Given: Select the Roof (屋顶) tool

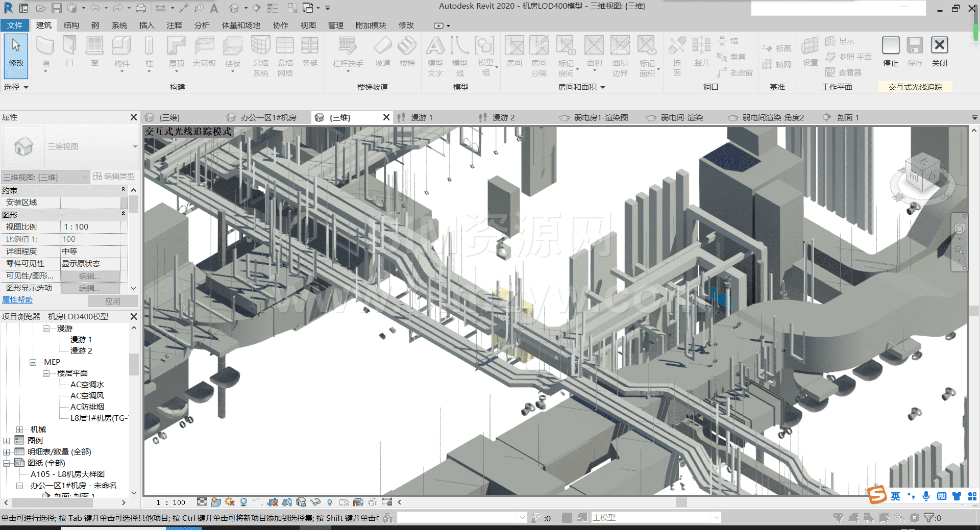Looking at the screenshot, I should pyautogui.click(x=176, y=53).
